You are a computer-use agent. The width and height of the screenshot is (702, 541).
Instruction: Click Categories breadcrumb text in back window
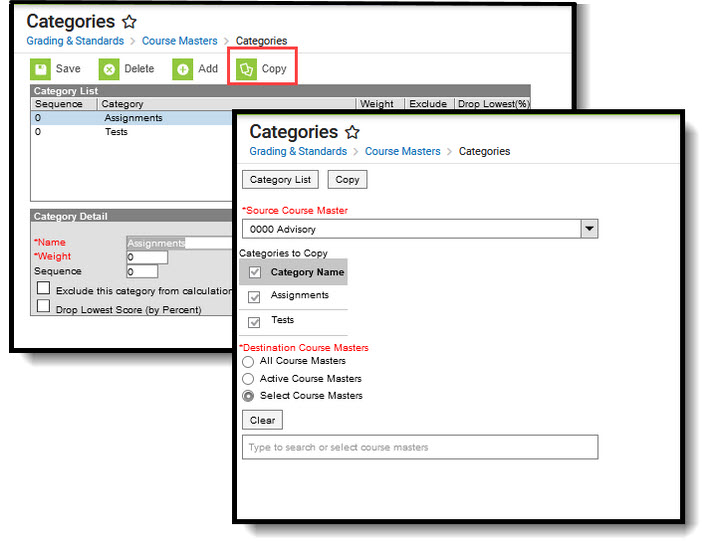261,41
